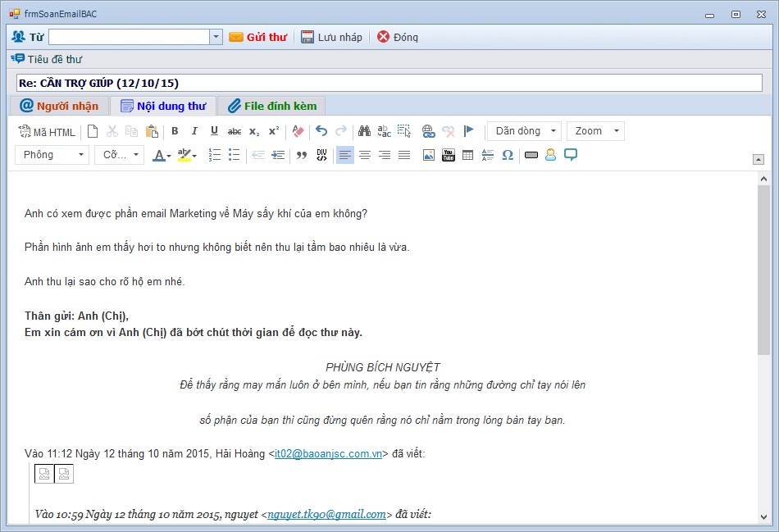Click the Find binoculars icon
Image resolution: width=779 pixels, height=532 pixels.
pos(364,131)
